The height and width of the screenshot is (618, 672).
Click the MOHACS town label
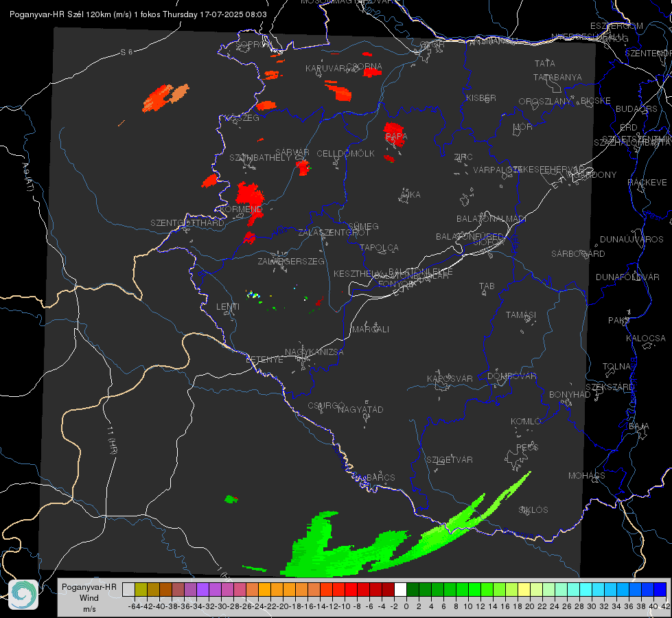click(587, 476)
